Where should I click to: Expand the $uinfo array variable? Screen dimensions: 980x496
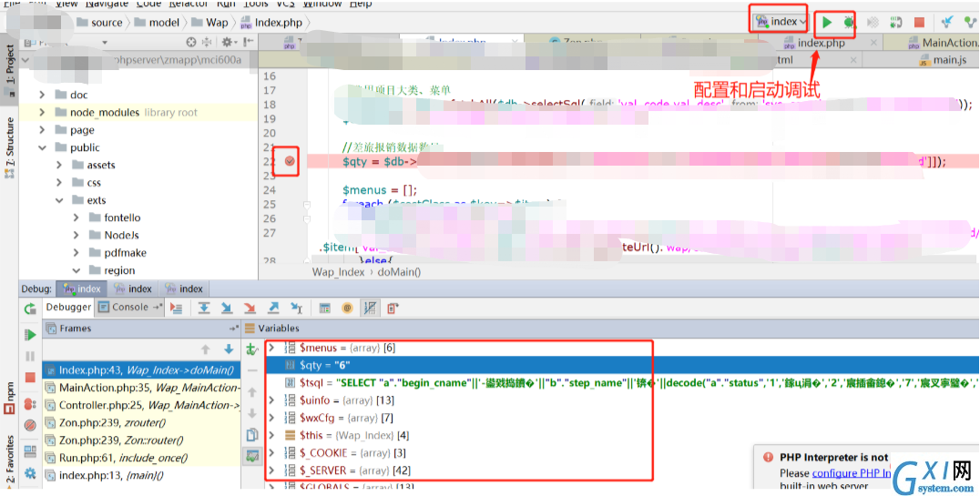[x=272, y=400]
